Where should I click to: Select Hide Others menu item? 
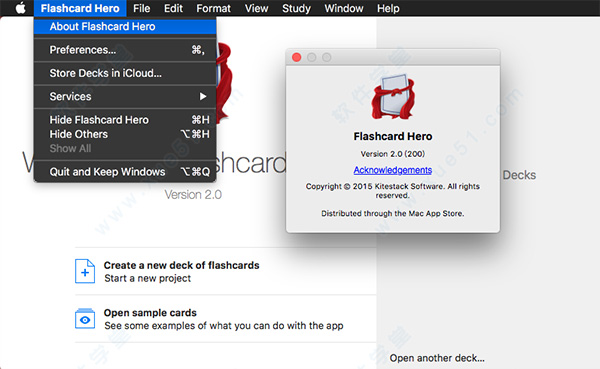[x=125, y=134]
